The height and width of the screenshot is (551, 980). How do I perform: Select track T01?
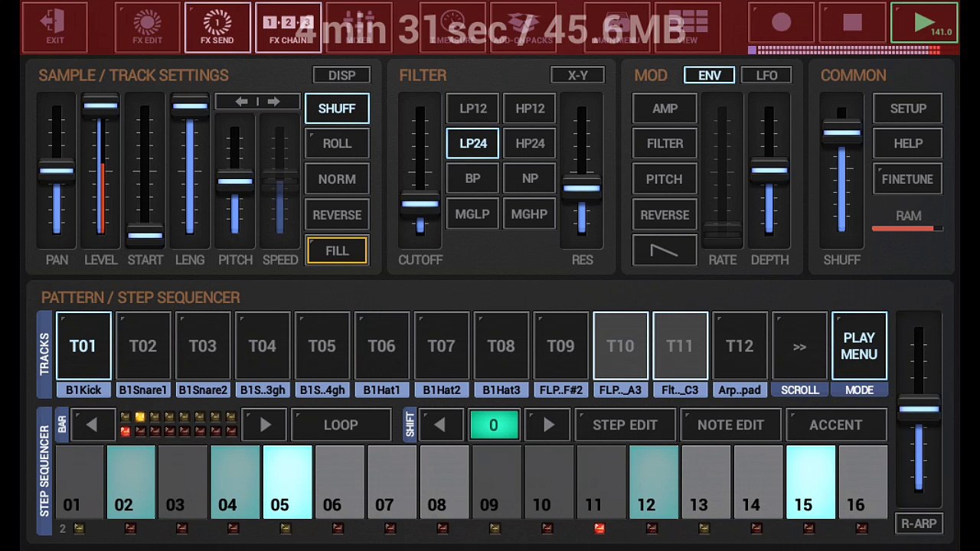pyautogui.click(x=83, y=346)
